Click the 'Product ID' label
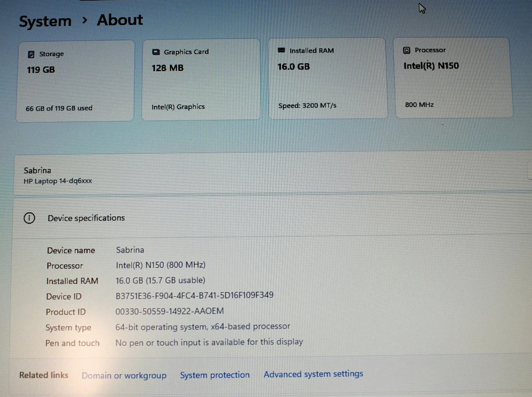The width and height of the screenshot is (532, 397). (x=66, y=312)
